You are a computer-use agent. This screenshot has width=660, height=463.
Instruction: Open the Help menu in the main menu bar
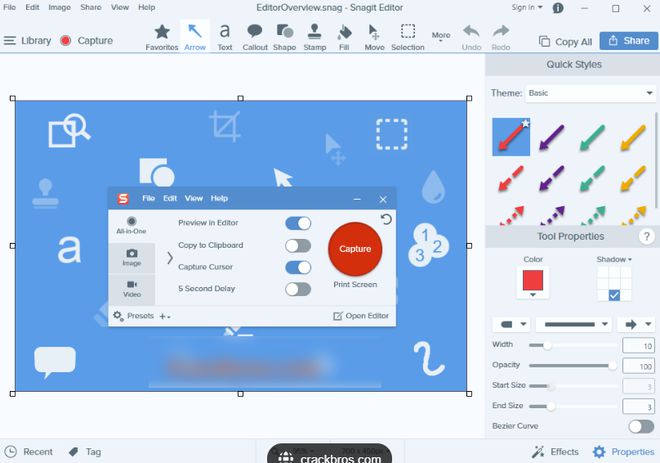tap(146, 7)
